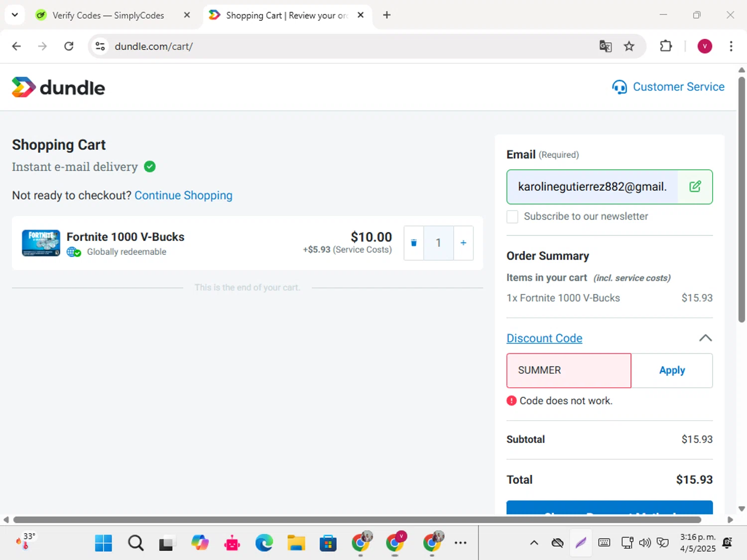Click the Discount Code link

point(544,338)
